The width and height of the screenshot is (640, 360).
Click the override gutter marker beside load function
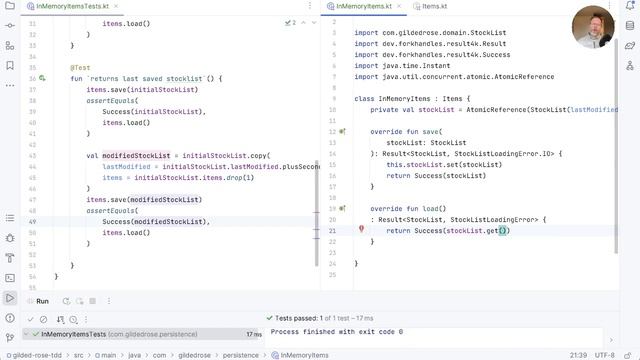pyautogui.click(x=342, y=209)
